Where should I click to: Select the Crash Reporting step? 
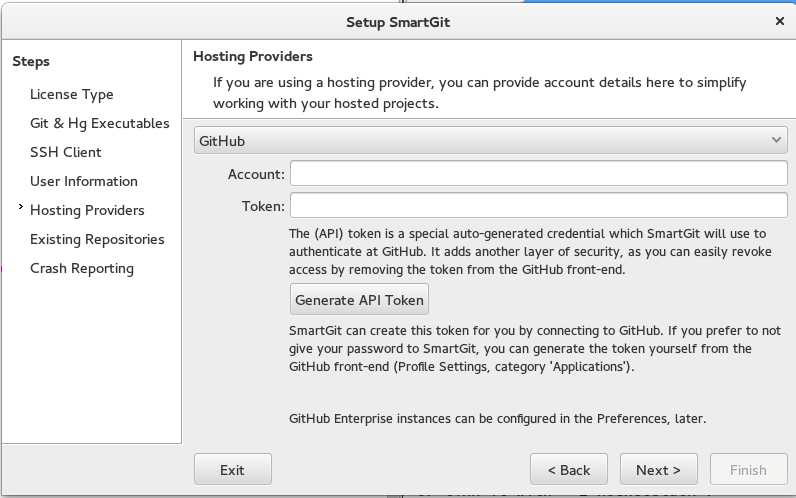click(82, 268)
